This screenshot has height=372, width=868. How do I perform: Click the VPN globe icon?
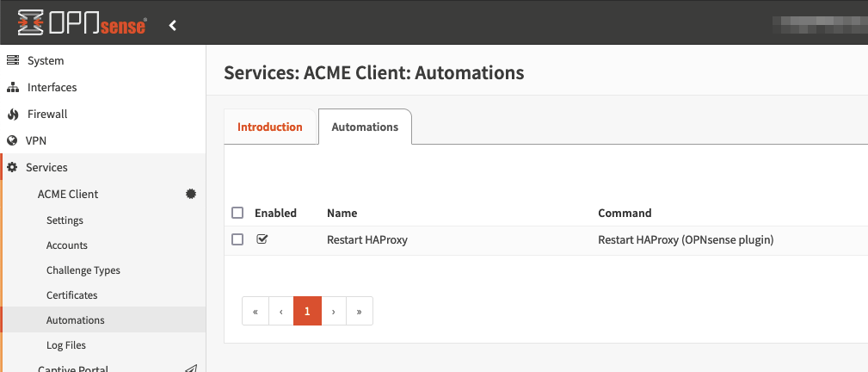(x=13, y=141)
